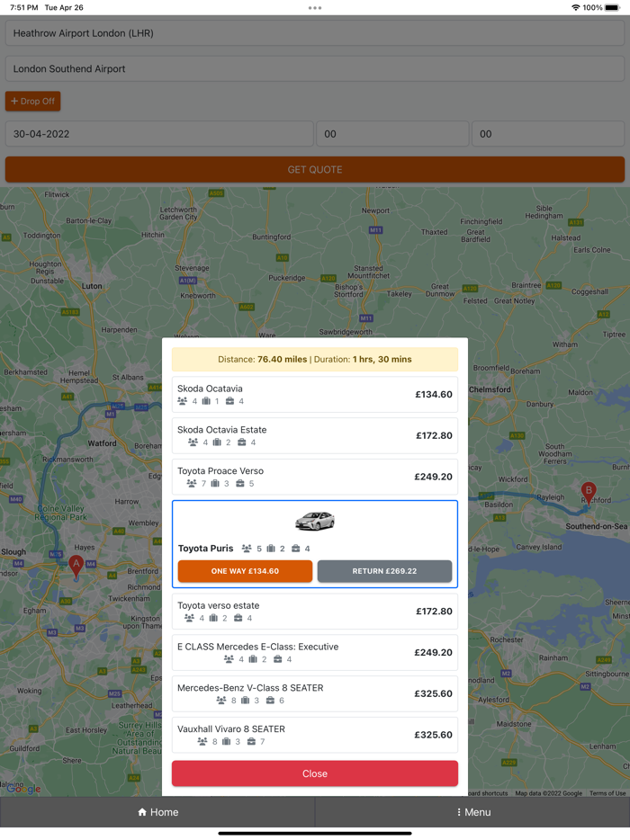Click briefcase icon in Vauxhall Vivaro row
The image size is (630, 840).
click(x=251, y=742)
